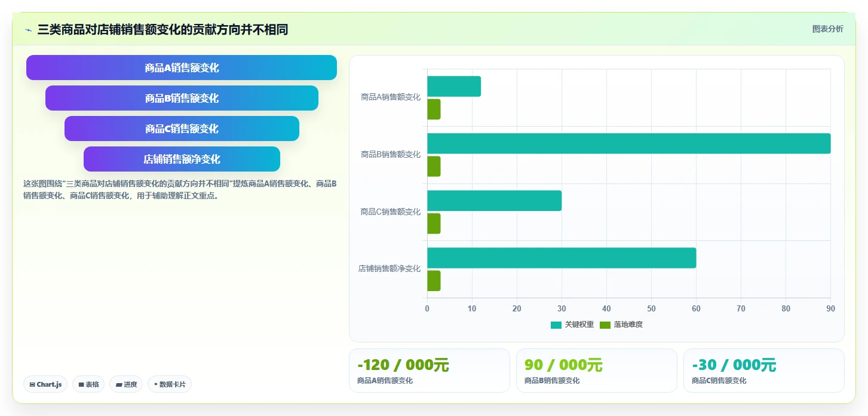868x416 pixels.
Task: Click the green 落地难度 bar for 商品A销售额变化
Action: point(434,109)
